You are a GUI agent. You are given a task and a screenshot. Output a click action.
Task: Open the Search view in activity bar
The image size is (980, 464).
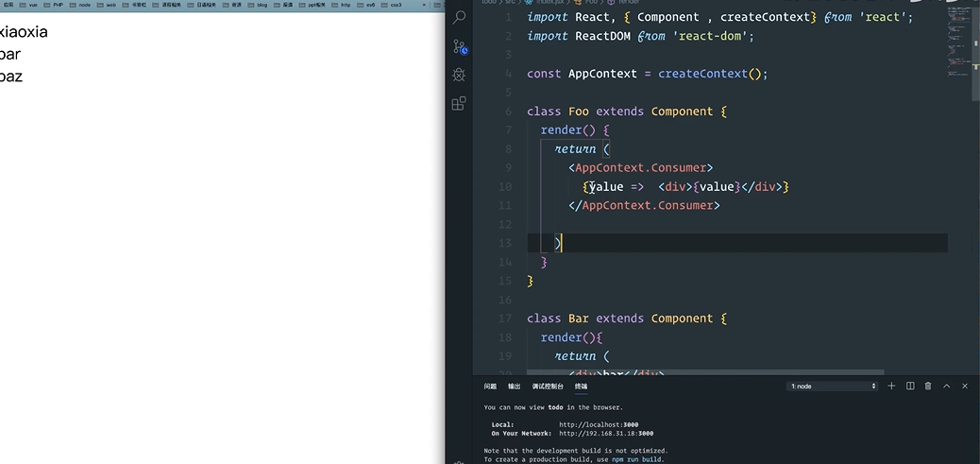point(460,17)
